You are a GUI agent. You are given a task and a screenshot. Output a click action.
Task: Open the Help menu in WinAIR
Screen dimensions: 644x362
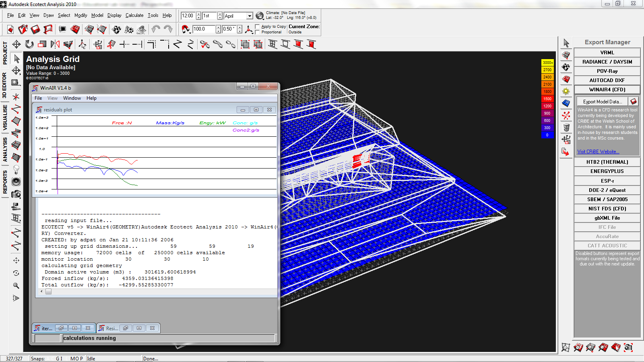click(x=91, y=98)
